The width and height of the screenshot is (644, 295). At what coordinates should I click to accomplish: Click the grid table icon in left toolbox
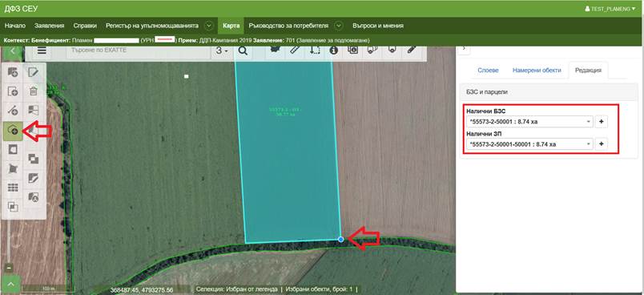(13, 188)
